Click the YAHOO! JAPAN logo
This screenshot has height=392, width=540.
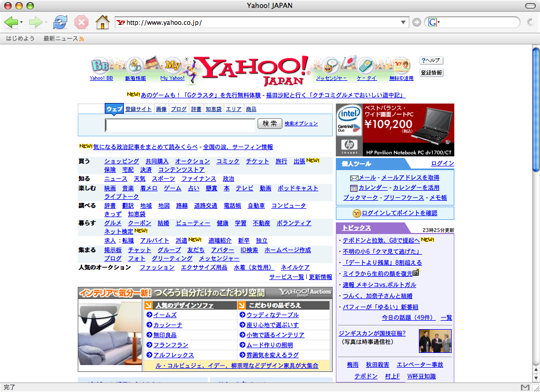(x=254, y=70)
